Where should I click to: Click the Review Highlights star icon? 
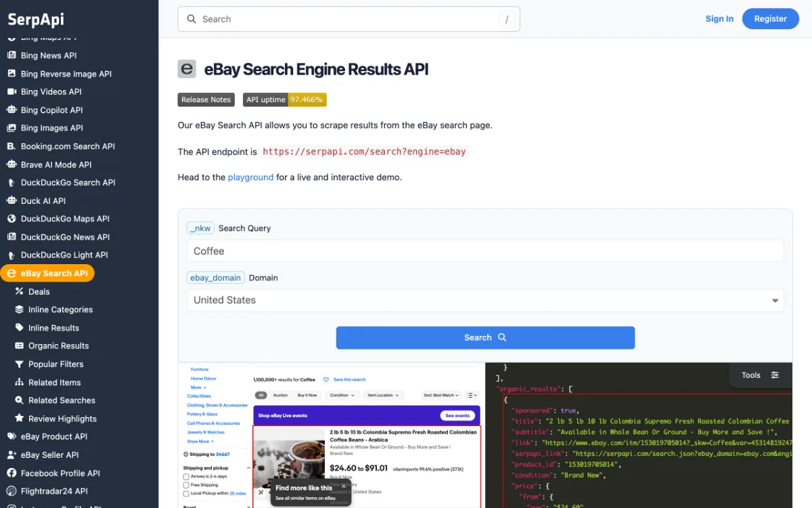(x=19, y=419)
